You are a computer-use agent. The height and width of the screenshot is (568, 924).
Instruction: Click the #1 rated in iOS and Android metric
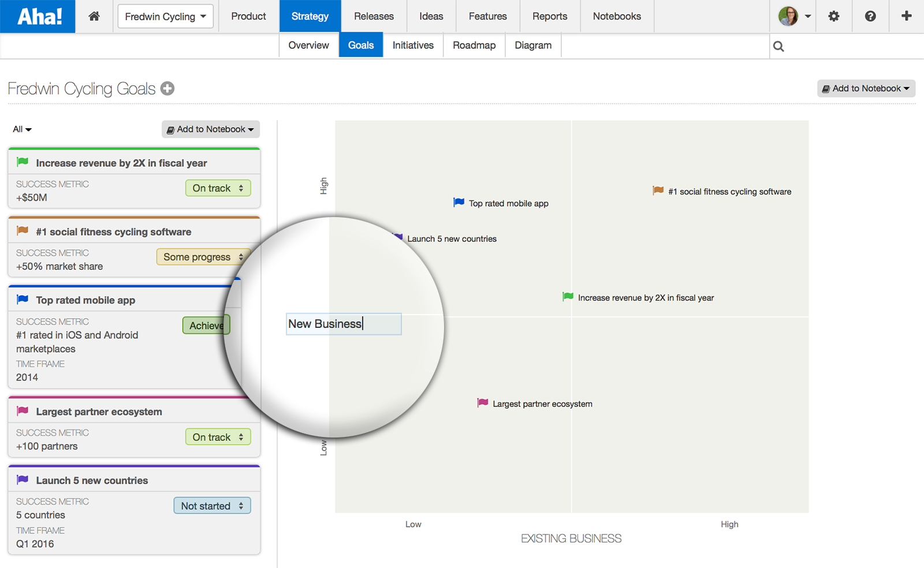(x=77, y=342)
